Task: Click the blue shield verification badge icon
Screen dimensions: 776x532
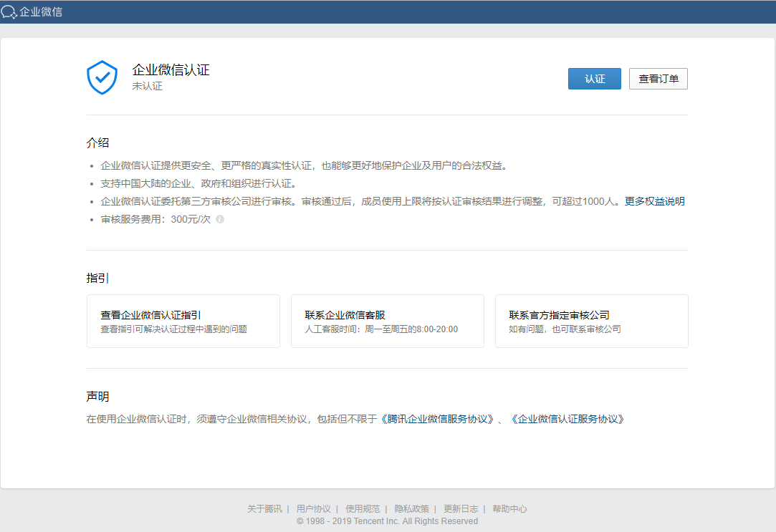Action: (x=102, y=77)
